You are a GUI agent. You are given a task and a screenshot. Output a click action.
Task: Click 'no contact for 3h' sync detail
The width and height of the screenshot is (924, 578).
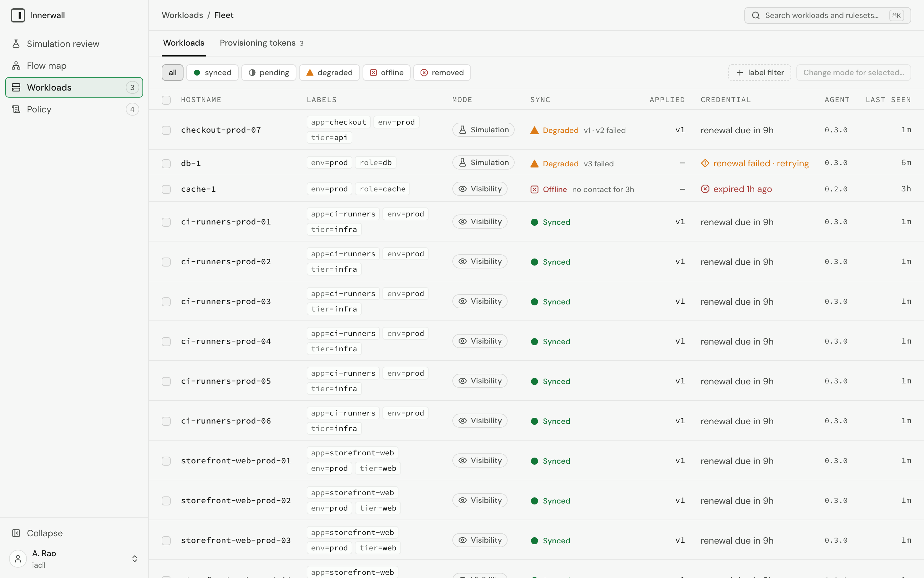coord(603,189)
